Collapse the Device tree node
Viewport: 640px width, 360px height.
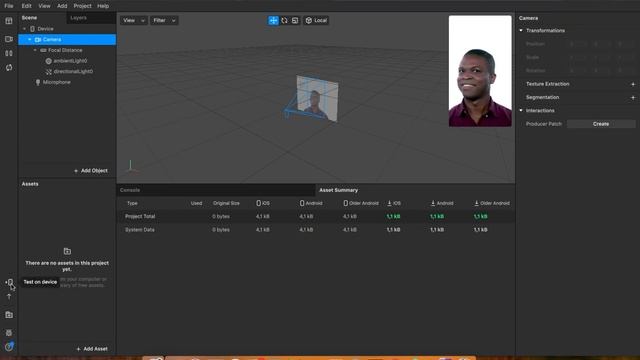tap(24, 29)
